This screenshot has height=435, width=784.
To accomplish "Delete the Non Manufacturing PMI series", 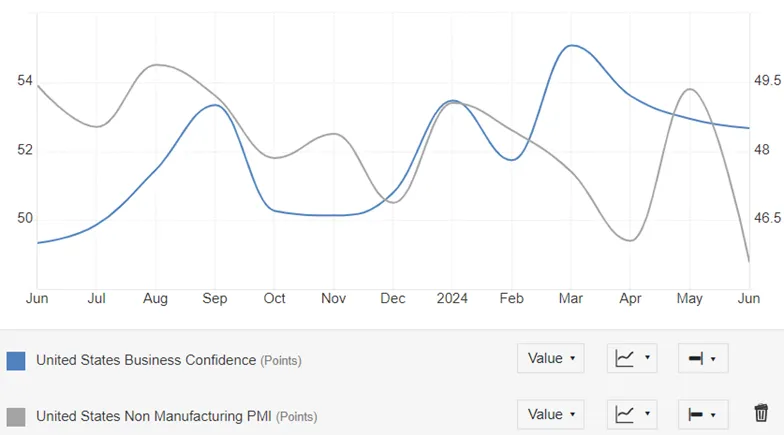I will (761, 413).
